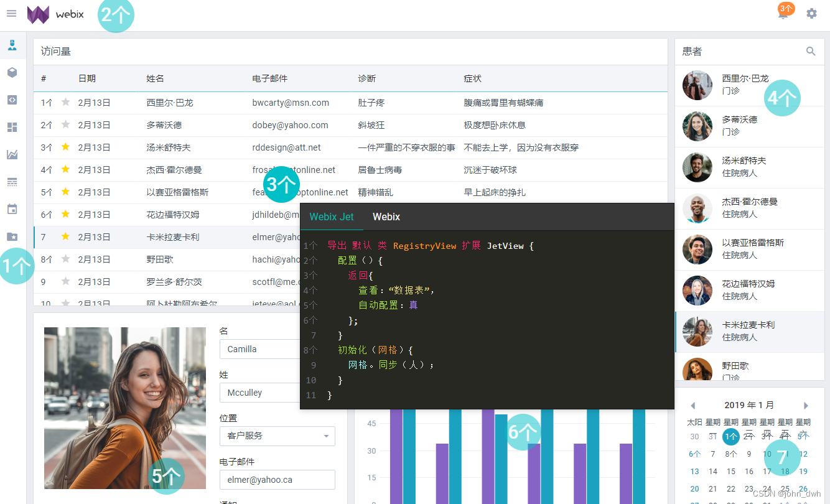Click the Webix logo
Image resolution: width=830 pixels, height=504 pixels.
click(x=55, y=14)
